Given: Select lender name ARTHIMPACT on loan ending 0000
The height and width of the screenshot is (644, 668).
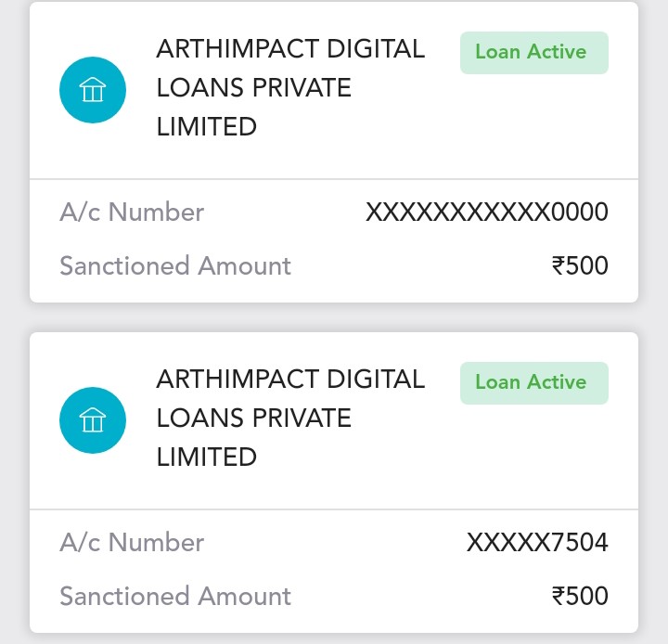Looking at the screenshot, I should click(290, 87).
